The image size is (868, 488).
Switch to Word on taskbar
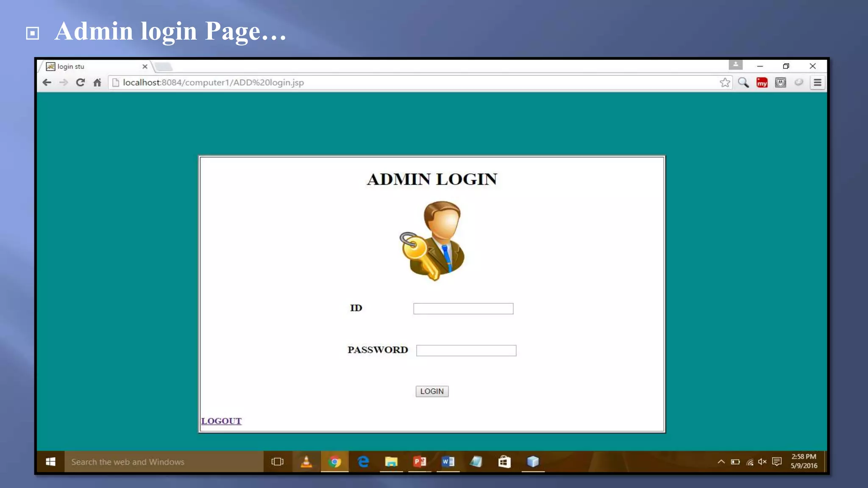tap(448, 462)
